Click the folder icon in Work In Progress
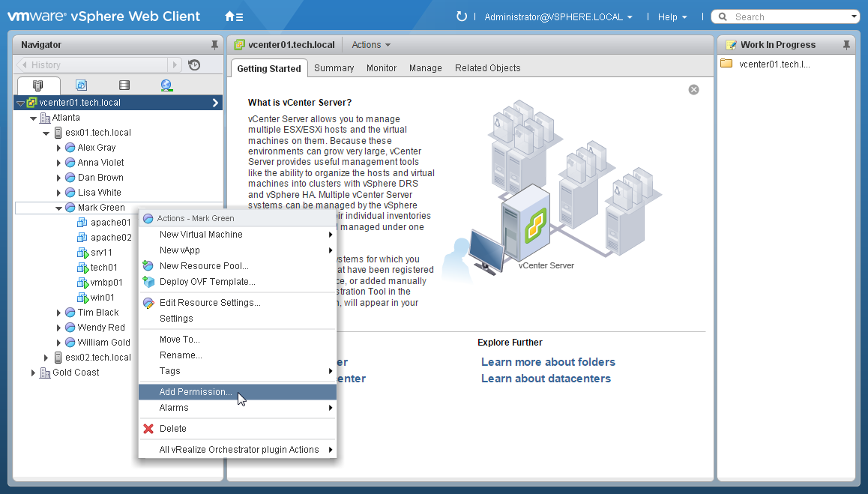The image size is (868, 494). pos(727,64)
